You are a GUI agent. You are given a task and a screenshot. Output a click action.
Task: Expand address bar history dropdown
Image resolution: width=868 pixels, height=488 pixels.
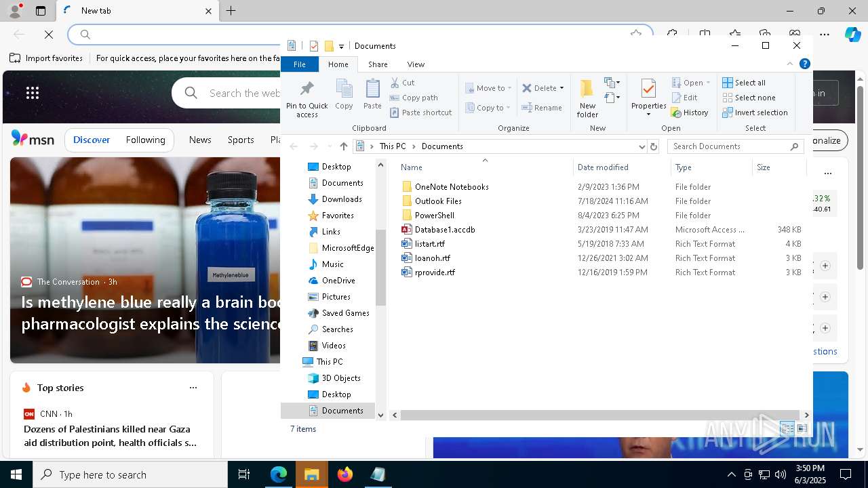click(x=642, y=146)
